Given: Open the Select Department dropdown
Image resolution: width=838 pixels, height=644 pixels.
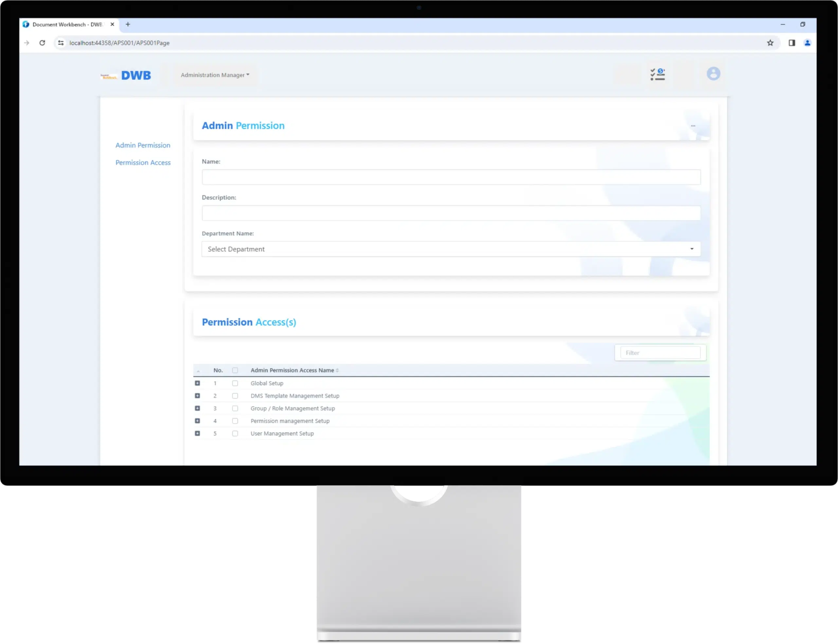Looking at the screenshot, I should point(451,249).
